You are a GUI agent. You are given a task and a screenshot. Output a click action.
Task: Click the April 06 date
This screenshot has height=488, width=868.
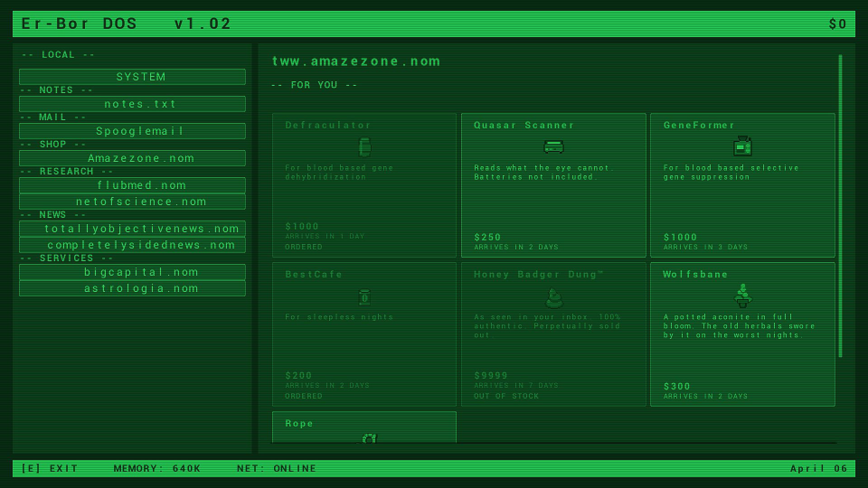(819, 469)
